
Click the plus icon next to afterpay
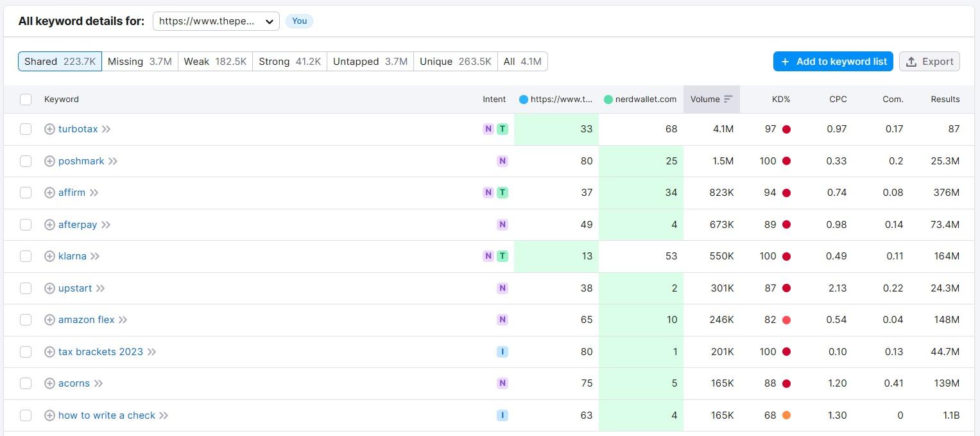pyautogui.click(x=49, y=225)
